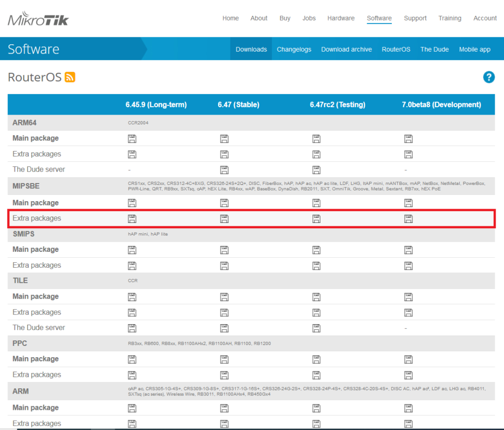This screenshot has width=504, height=430.
Task: Click the SMIPS section heading
Action: coord(24,234)
